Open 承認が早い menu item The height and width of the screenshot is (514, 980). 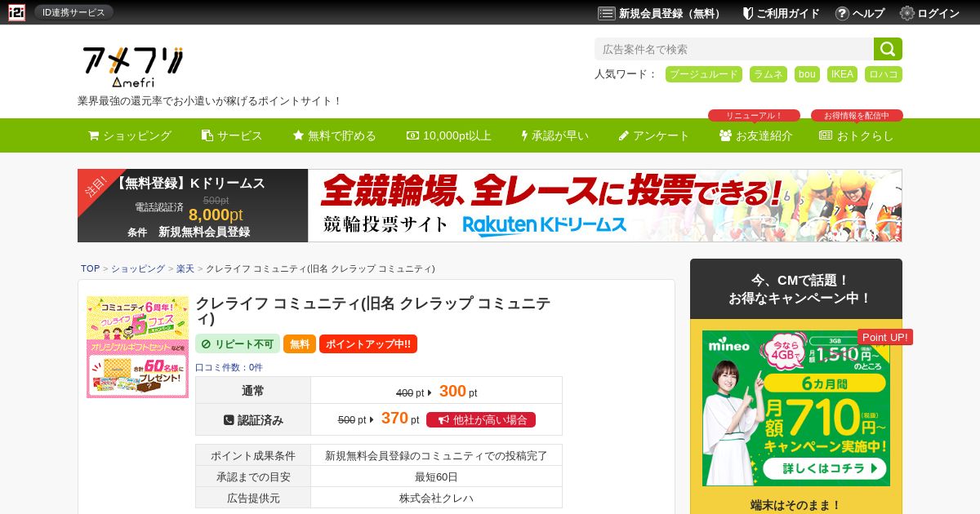555,135
